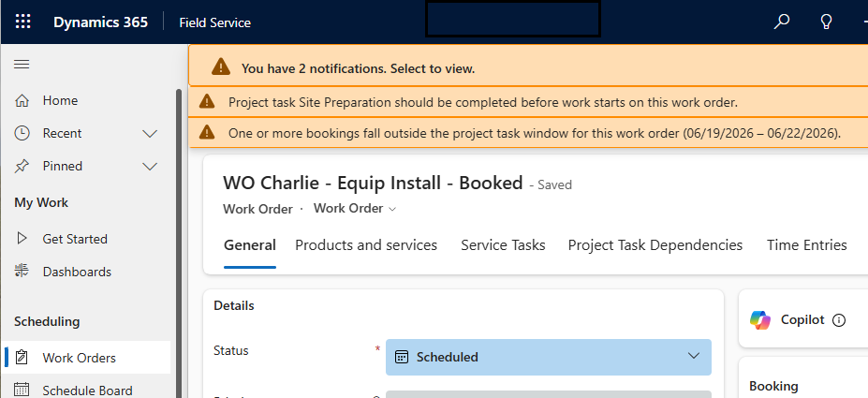Viewport: 868px width, 398px height.
Task: Click warning icon beside Site Preparation message
Action: [207, 101]
